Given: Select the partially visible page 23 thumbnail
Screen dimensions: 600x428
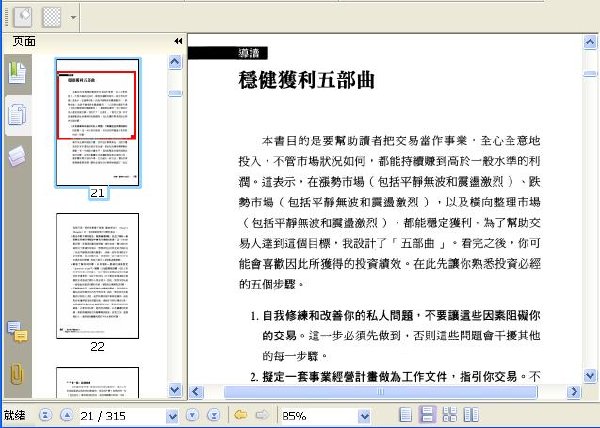Looking at the screenshot, I should 98,382.
